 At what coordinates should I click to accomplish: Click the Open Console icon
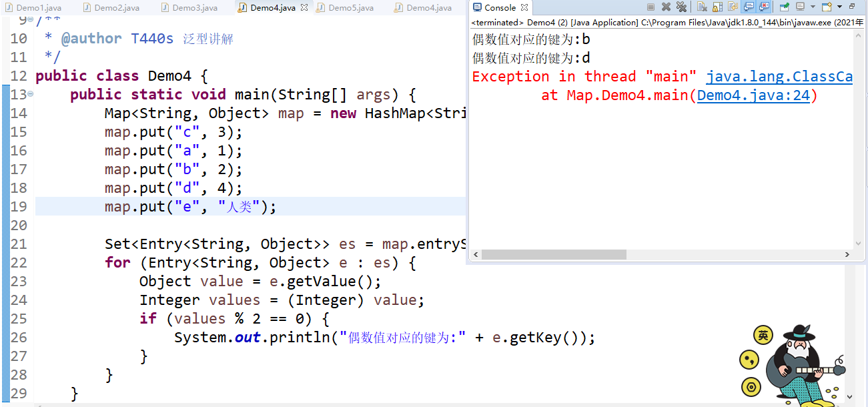(827, 7)
